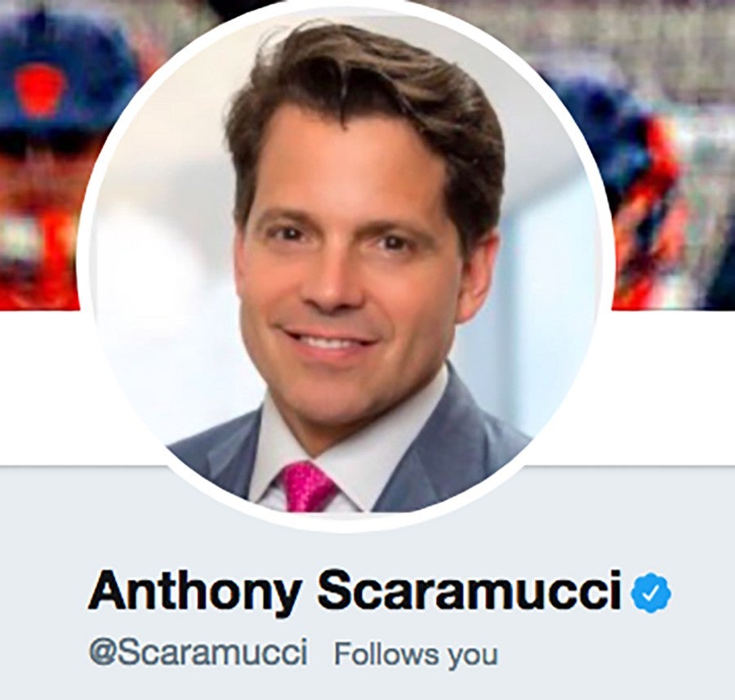This screenshot has height=700, width=735.
Task: Click the @ symbol of the username
Action: coord(102,652)
